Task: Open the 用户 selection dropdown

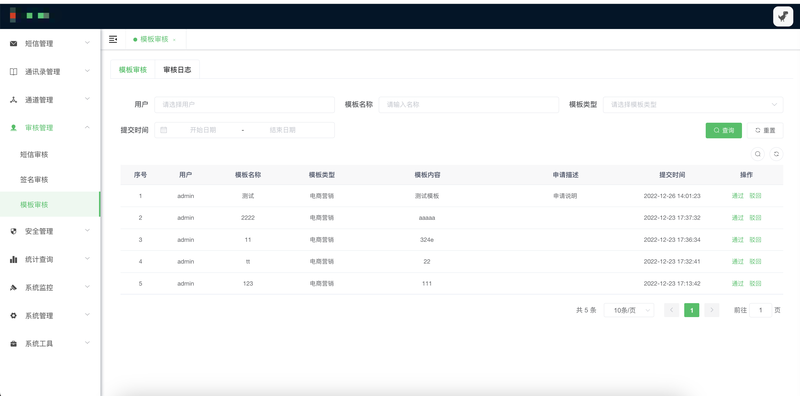Action: 244,105
